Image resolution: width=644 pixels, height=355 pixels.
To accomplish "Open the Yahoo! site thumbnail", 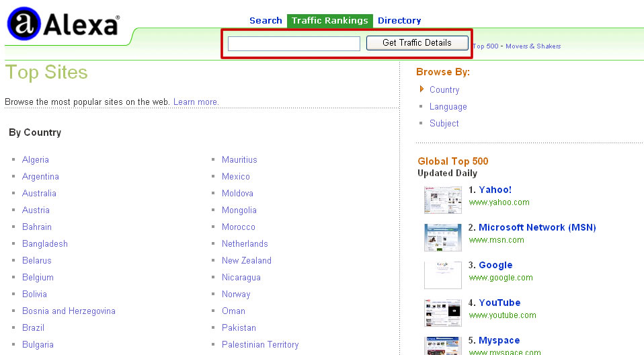I will tap(443, 200).
